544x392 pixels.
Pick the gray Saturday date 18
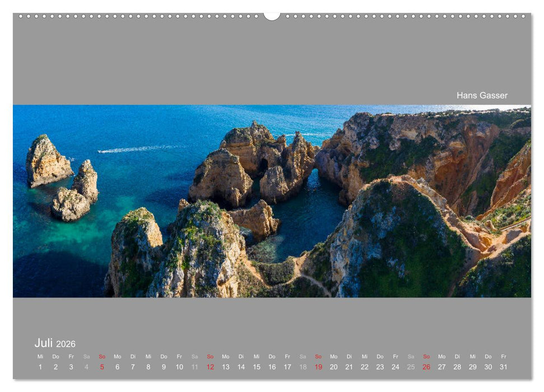303,367
